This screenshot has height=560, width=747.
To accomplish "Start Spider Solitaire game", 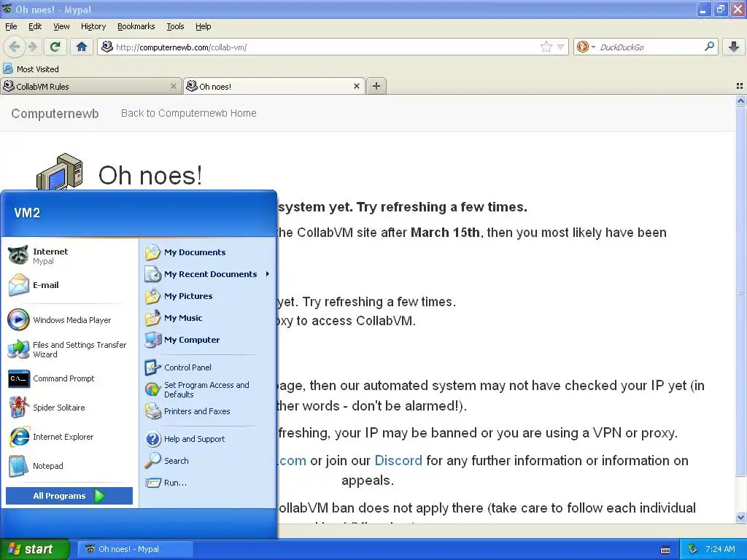I will (x=70, y=408).
